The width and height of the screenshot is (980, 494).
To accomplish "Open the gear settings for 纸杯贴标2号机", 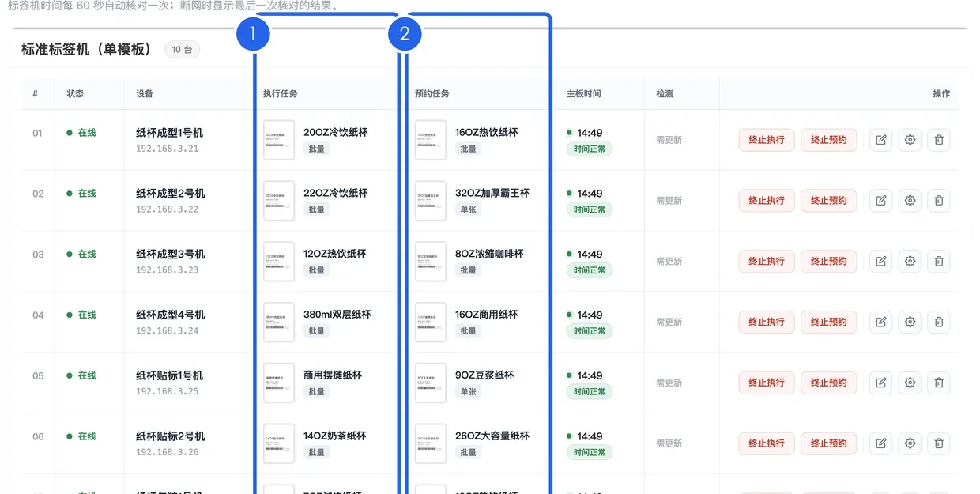I will 910,443.
